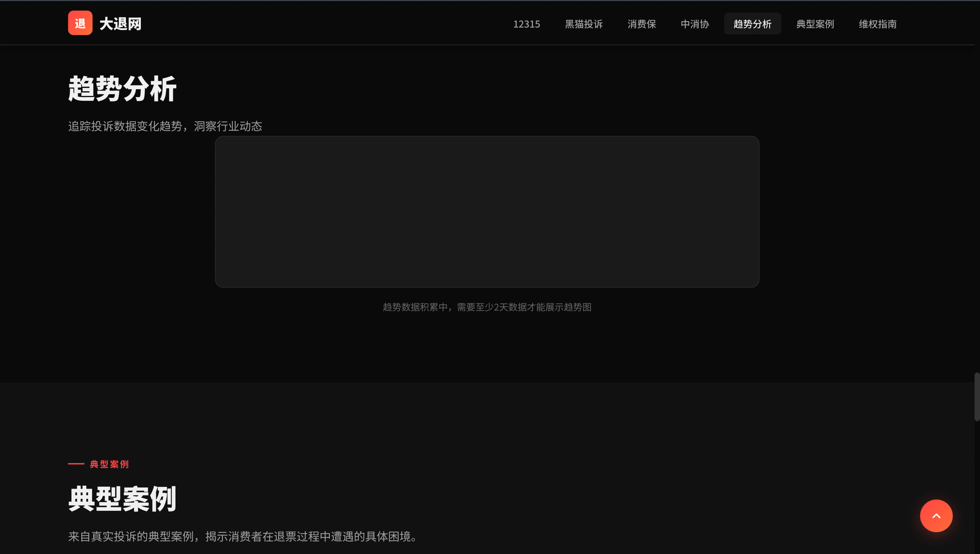Open the 12315 nav item
The height and width of the screenshot is (554, 980).
coord(526,24)
